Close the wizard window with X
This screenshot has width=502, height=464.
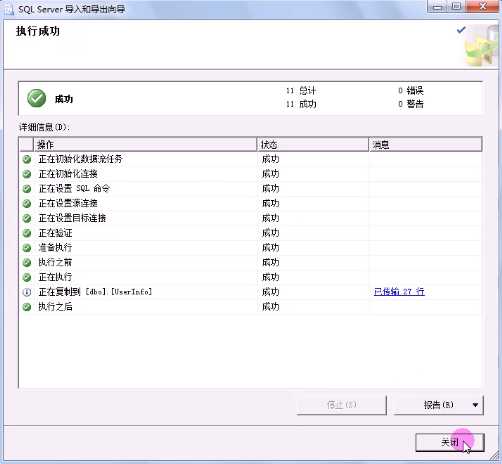(x=483, y=6)
